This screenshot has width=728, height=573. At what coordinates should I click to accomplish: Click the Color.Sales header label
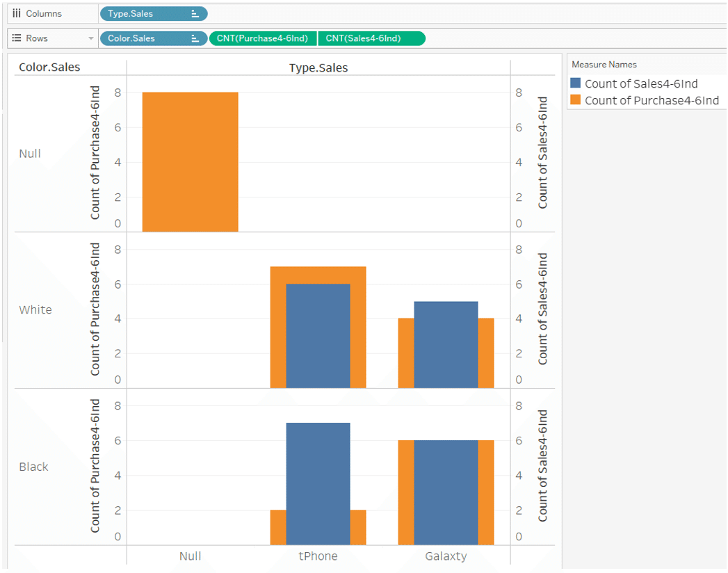[49, 67]
